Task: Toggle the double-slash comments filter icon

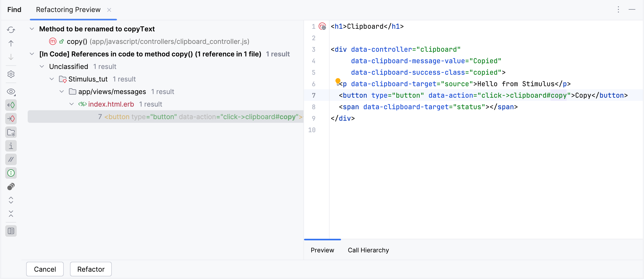Action: click(11, 160)
